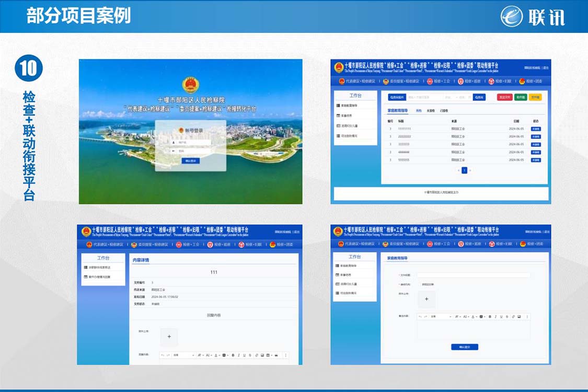The width and height of the screenshot is (588, 392).
Task: Click the red action button in the list screenshot
Action: pos(505,97)
